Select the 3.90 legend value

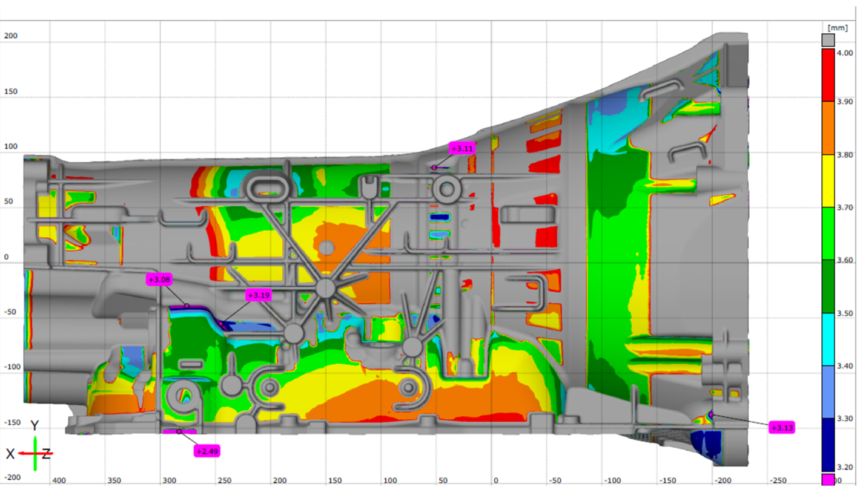pyautogui.click(x=845, y=101)
